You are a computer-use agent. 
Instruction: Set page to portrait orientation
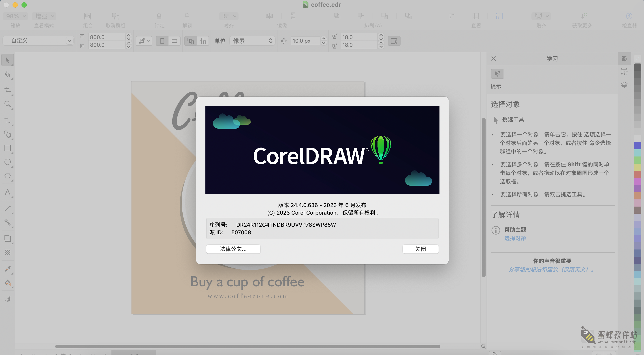(x=162, y=41)
